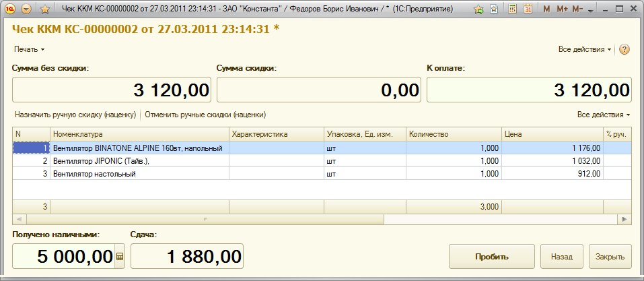Click the M memory button
Viewport: 644px width, 281px height.
(546, 9)
